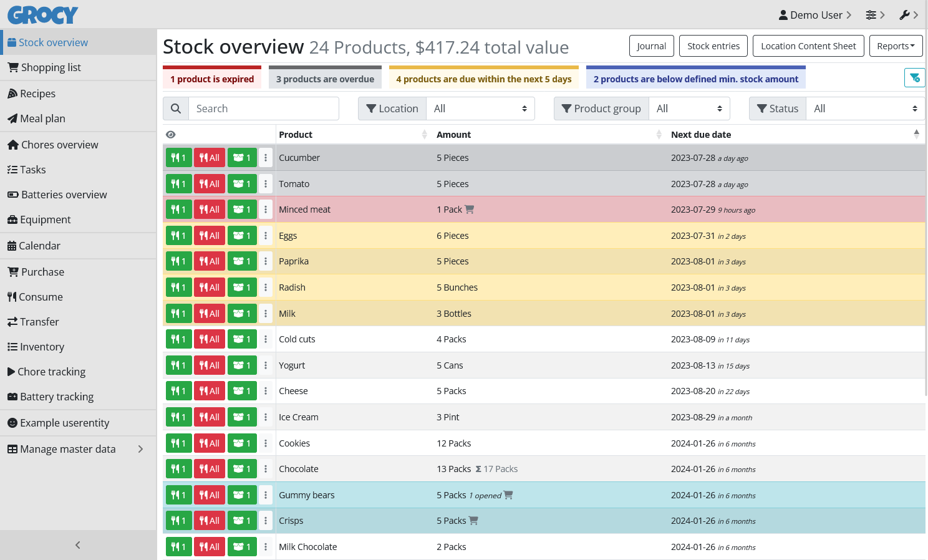Click into the Search field
Screen dimensions: 928x560
[x=263, y=109]
